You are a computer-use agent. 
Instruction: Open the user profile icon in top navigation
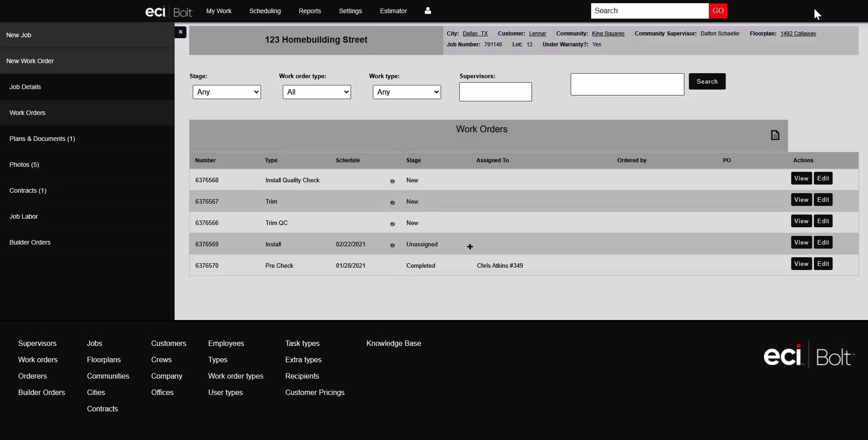[x=427, y=10]
